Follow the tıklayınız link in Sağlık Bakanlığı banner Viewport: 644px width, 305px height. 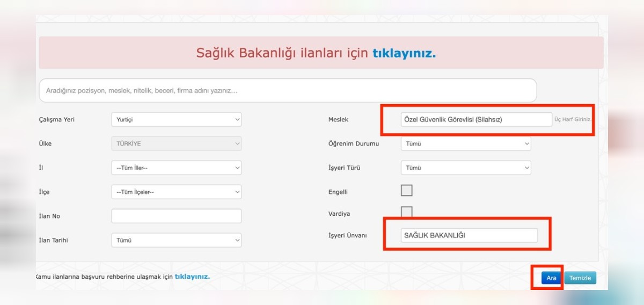[x=404, y=53]
